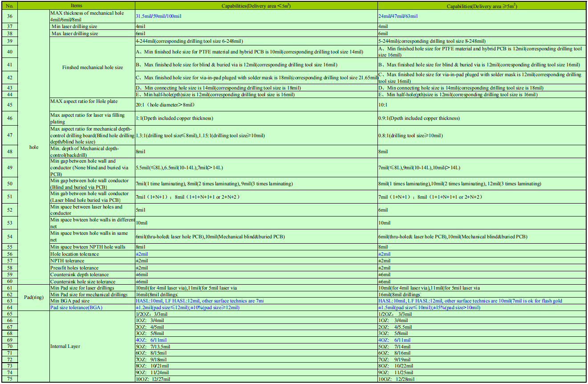Click "0.8:1(drilling tool size≥10mil)"
The width and height of the screenshot is (588, 384).
point(482,135)
